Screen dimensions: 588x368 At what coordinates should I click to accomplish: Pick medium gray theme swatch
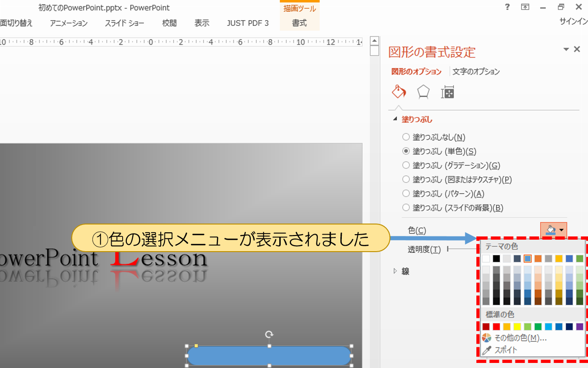[x=548, y=259]
